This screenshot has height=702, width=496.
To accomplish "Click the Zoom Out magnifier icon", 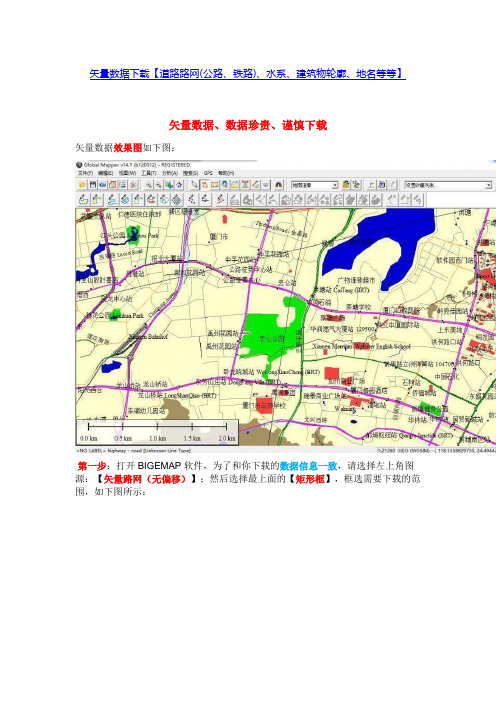I will (158, 184).
